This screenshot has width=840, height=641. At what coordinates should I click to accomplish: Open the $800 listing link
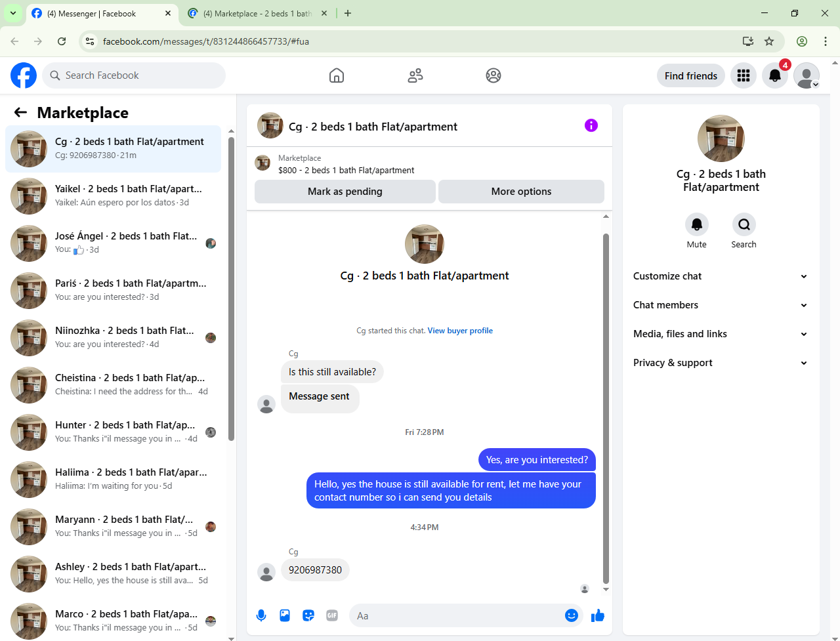point(346,170)
